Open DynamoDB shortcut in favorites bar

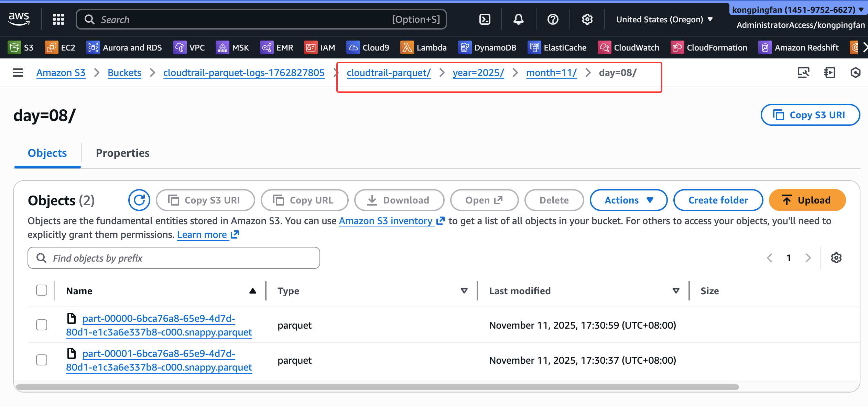(x=487, y=48)
